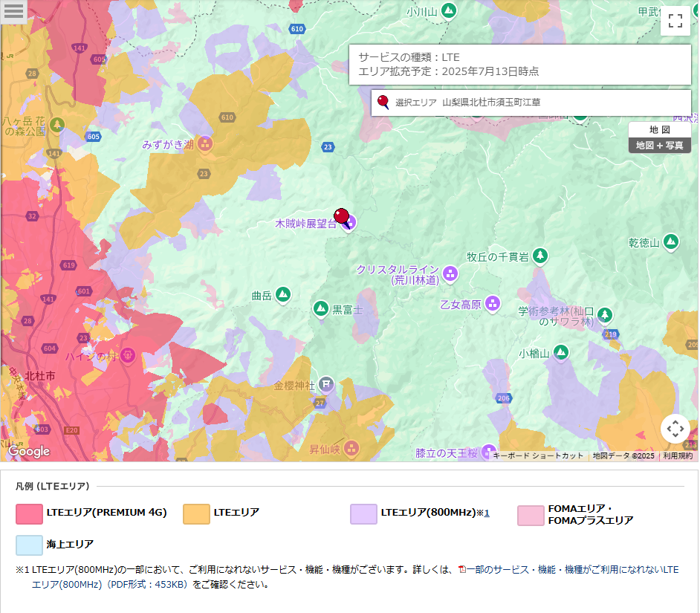Viewport: 700px width, 613px height.
Task: Click 地図データ ©2025 attribution
Action: pos(623,455)
